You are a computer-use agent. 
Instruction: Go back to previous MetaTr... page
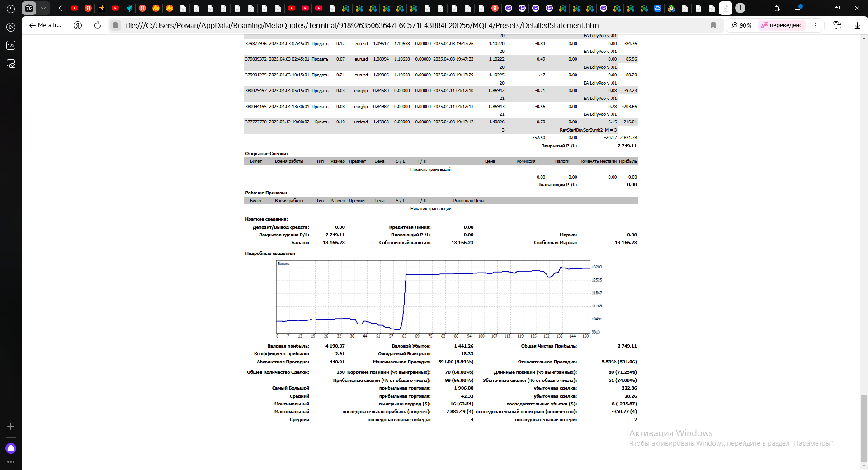tap(45, 25)
